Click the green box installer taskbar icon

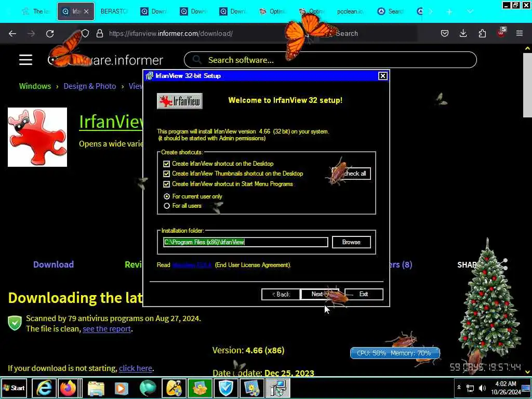(200, 388)
